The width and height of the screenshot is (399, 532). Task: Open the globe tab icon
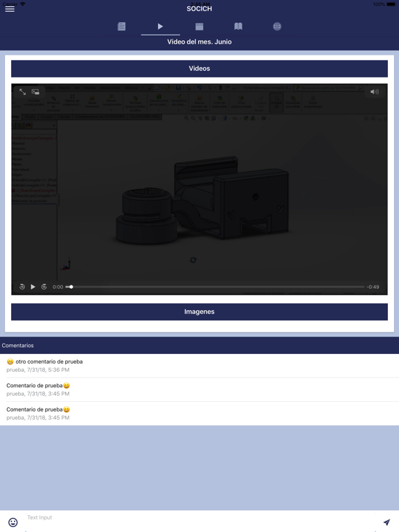click(277, 26)
